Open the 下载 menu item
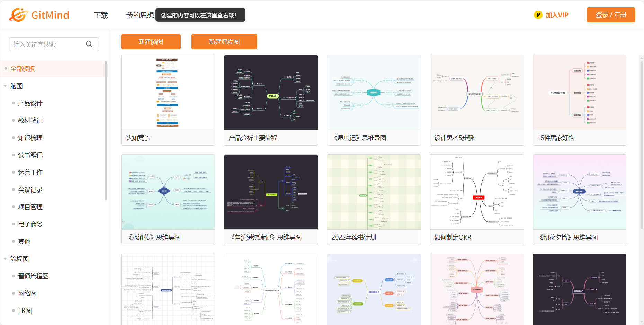644x325 pixels. tap(101, 15)
